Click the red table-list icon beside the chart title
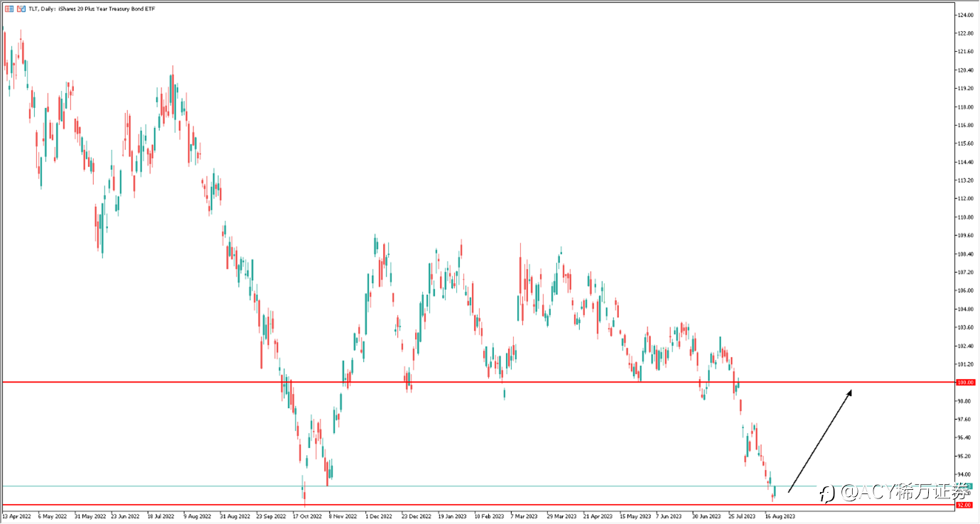The image size is (980, 524). pos(9,8)
